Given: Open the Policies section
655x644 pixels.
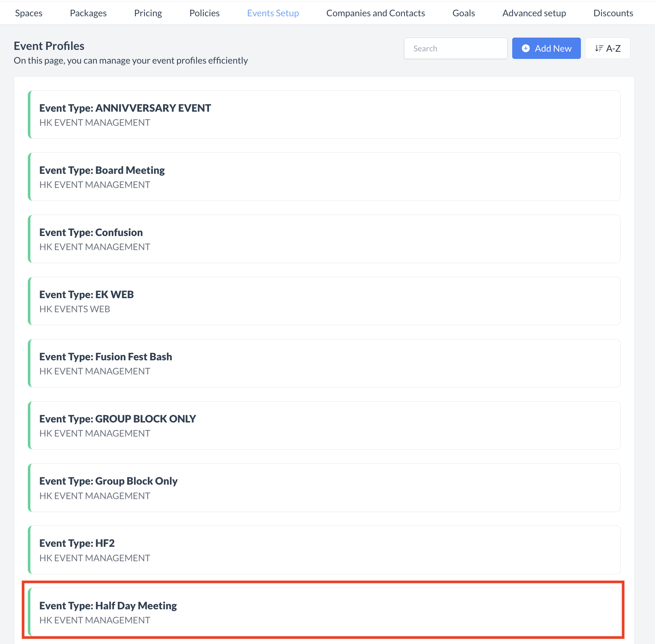Looking at the screenshot, I should pos(204,13).
